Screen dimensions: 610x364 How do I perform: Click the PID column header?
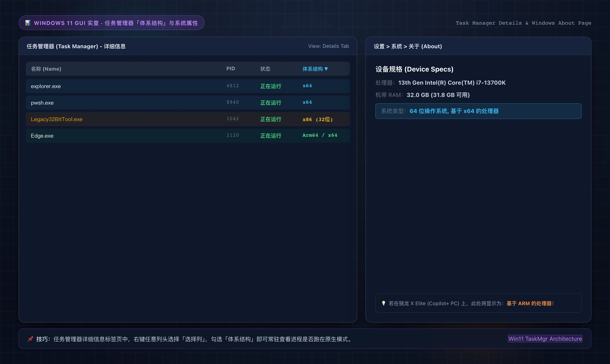pos(230,69)
